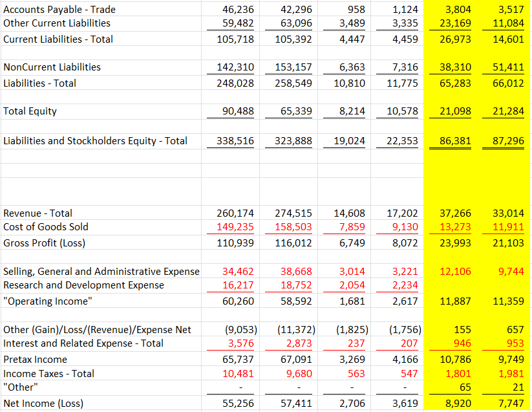Click the Other Current Liabilities row label
The width and height of the screenshot is (532, 412).
(x=56, y=23)
